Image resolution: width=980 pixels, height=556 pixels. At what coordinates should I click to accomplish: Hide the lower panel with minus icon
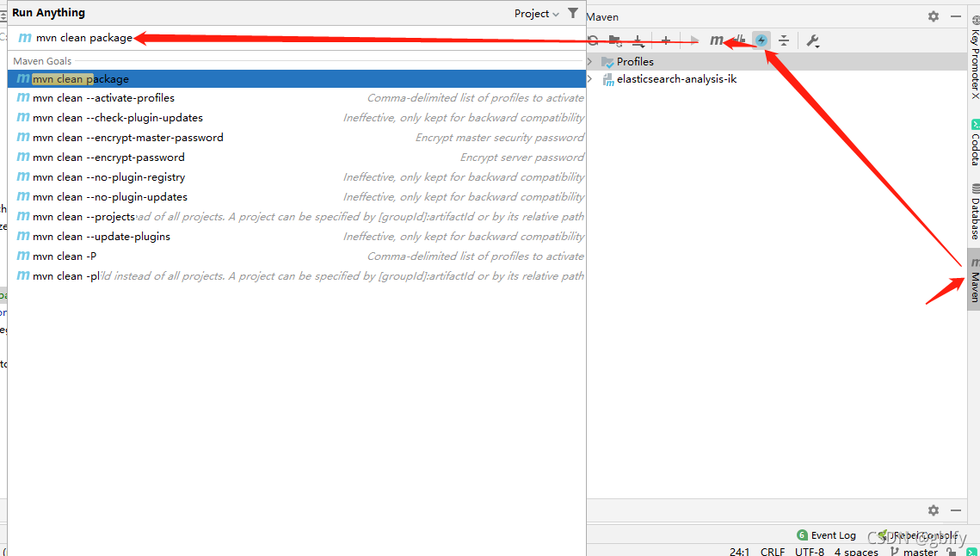tap(956, 510)
